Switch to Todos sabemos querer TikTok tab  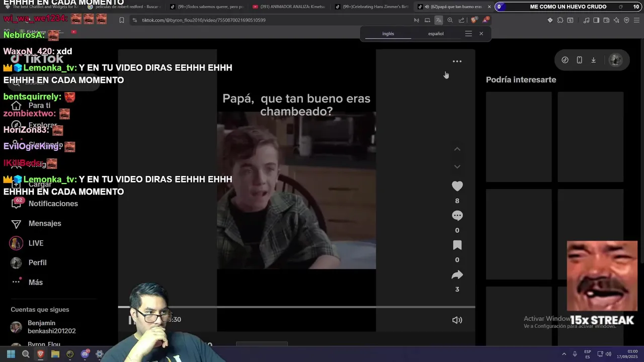pyautogui.click(x=206, y=7)
